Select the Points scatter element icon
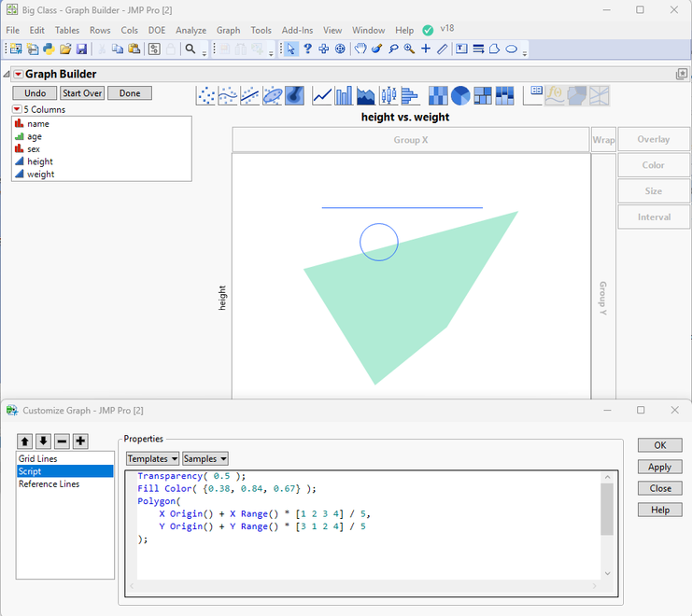Image resolution: width=692 pixels, height=616 pixels. pos(206,95)
